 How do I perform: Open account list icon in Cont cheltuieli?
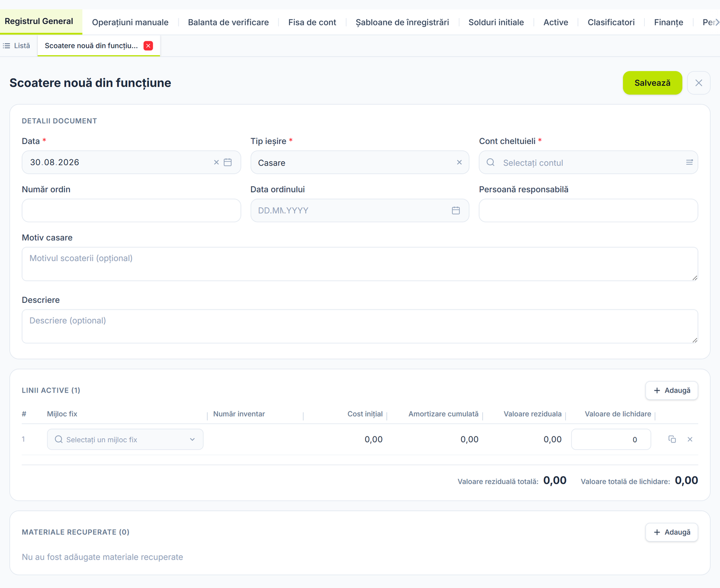(689, 162)
